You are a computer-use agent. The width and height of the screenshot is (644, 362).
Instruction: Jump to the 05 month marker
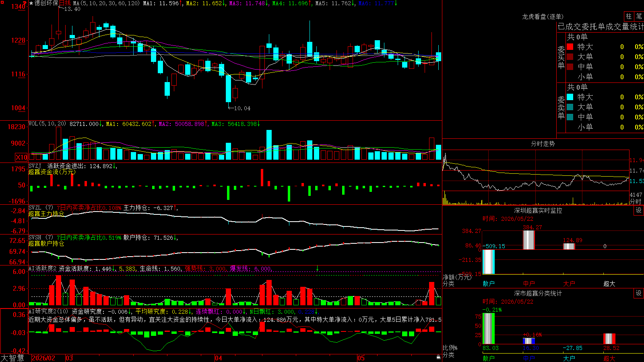[x=361, y=358]
